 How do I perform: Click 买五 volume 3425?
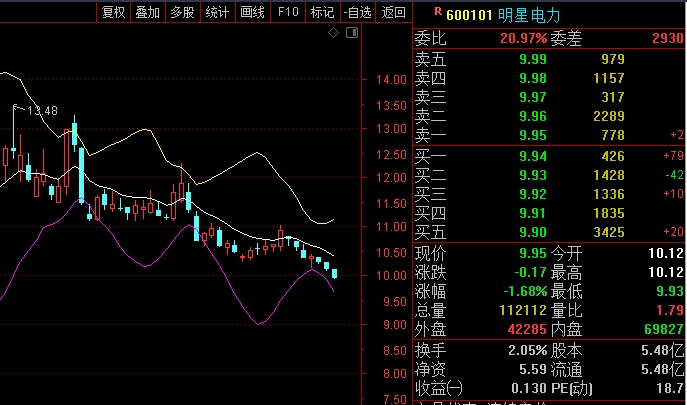(609, 232)
